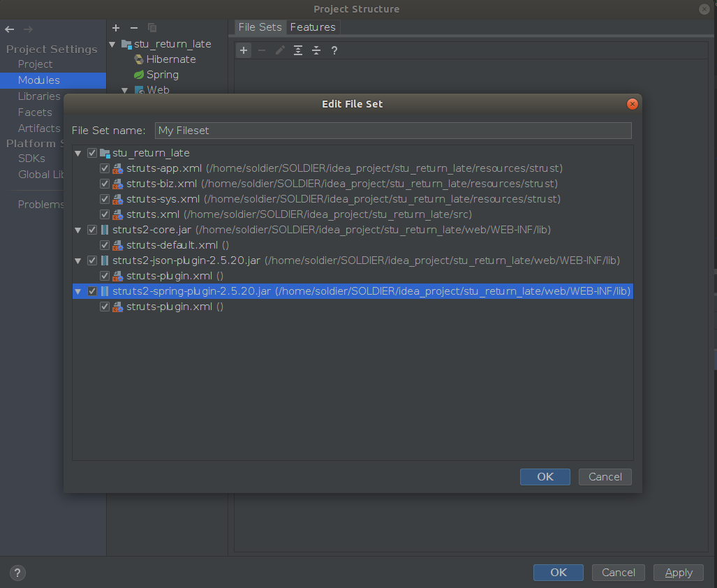Click module folder icon in Project Structure tree

pos(126,44)
